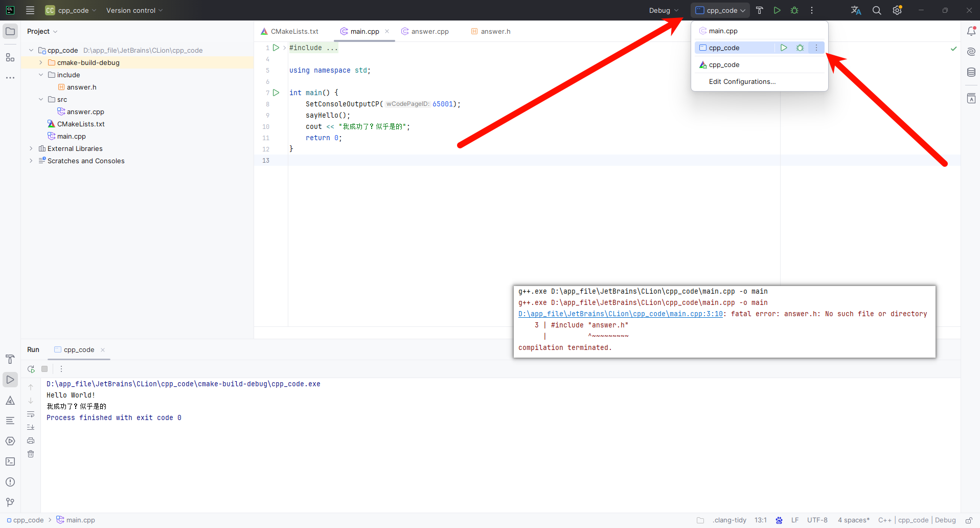Start debugging with the bug icon
980x528 pixels.
(794, 10)
